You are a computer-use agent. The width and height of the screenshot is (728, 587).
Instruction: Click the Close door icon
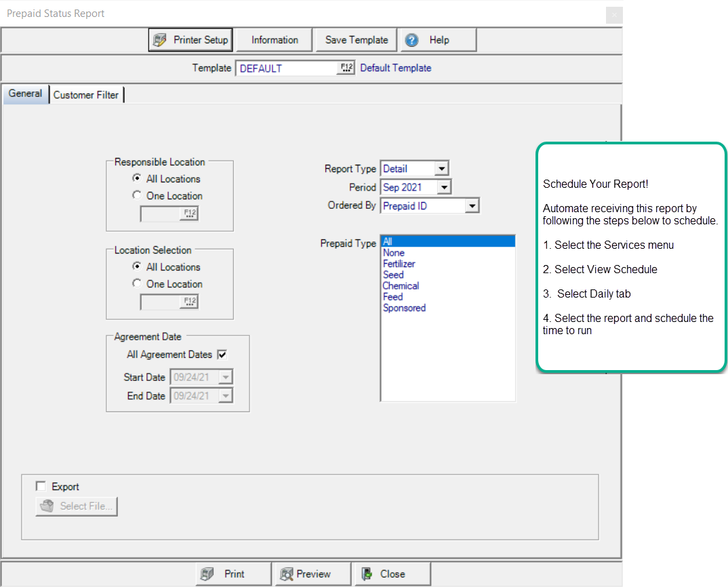(367, 574)
